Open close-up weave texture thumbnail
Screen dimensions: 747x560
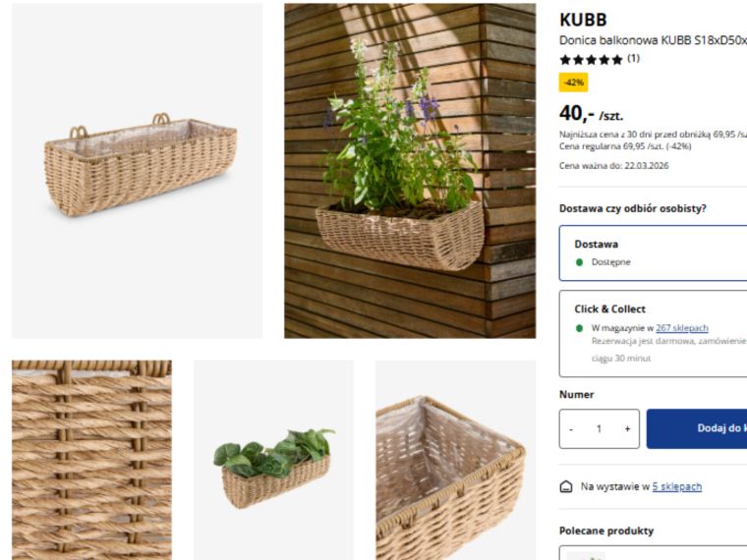tap(92, 460)
